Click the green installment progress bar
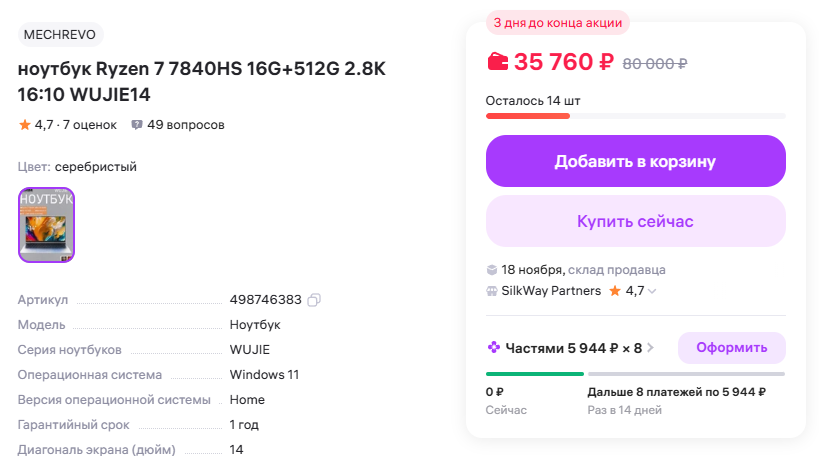The image size is (819, 456). (534, 374)
